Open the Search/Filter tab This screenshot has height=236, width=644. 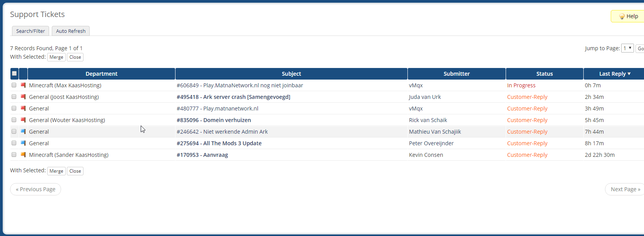coord(31,31)
